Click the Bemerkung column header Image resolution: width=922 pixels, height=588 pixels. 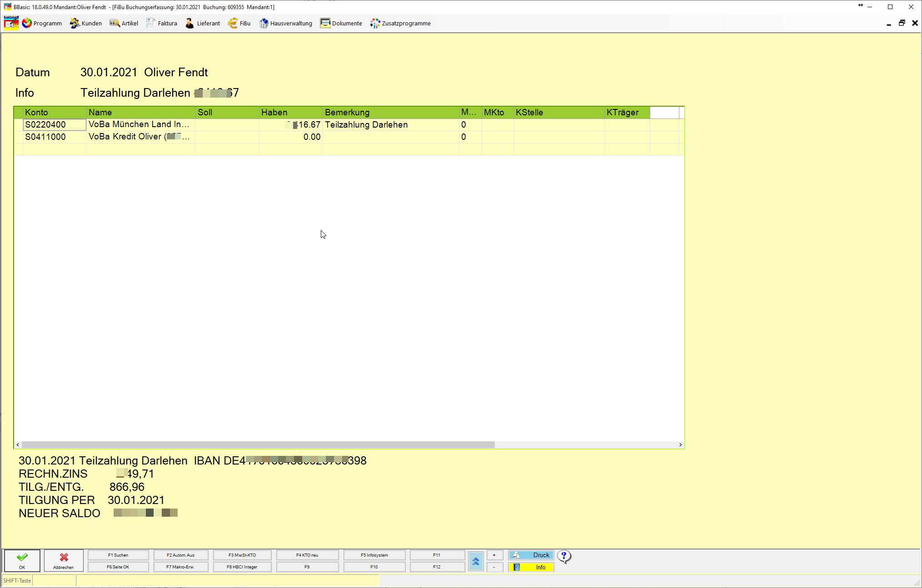391,112
